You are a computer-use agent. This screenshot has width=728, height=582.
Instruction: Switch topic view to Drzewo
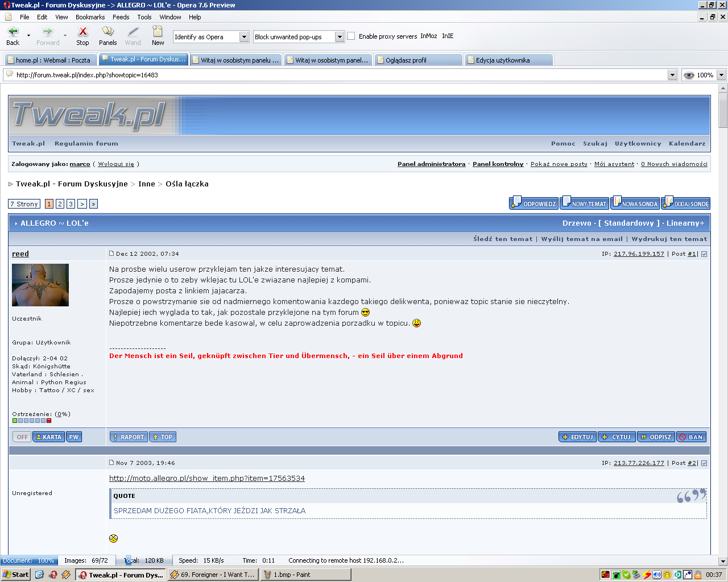click(x=577, y=223)
